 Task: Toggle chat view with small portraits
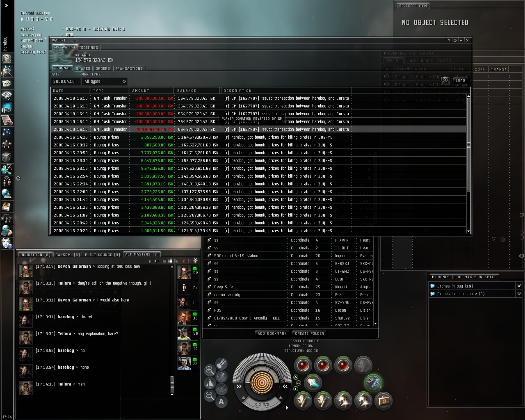[170, 261]
